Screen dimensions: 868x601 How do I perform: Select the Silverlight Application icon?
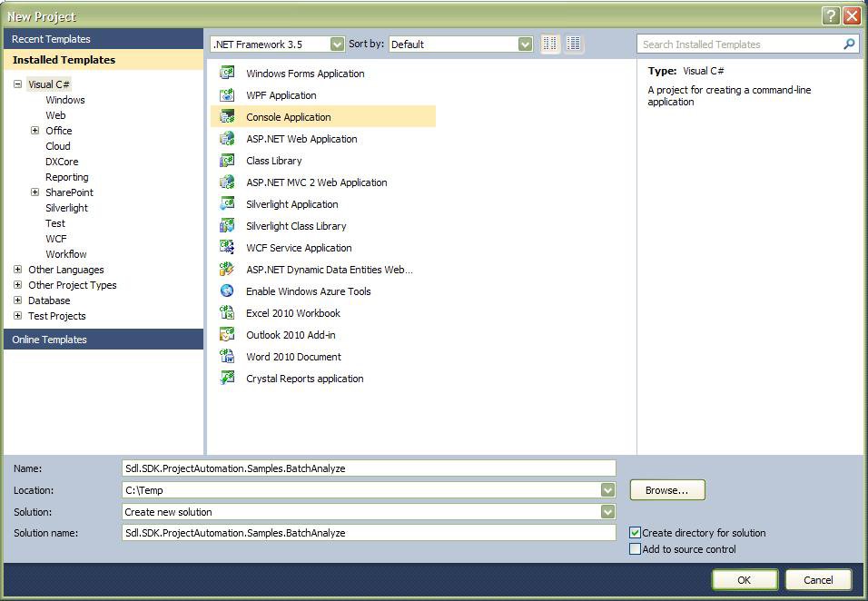pos(227,204)
